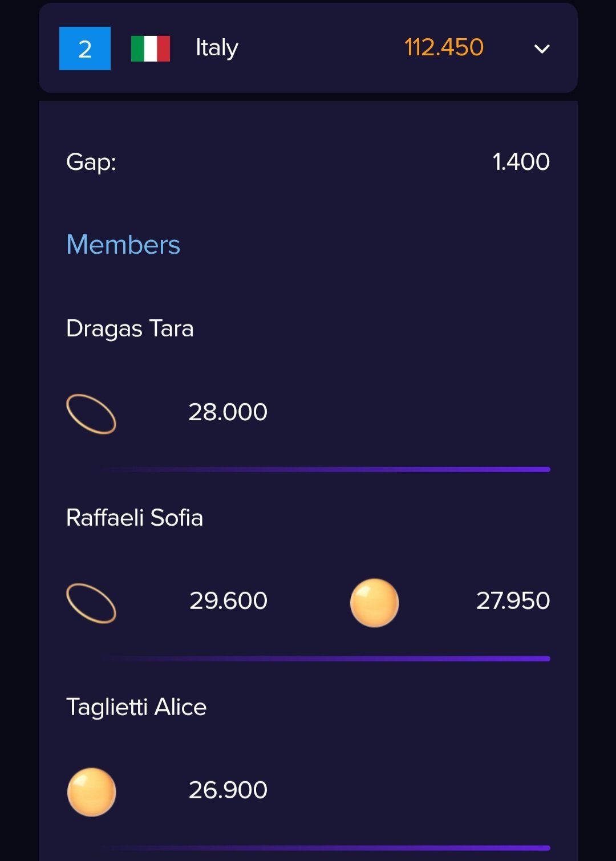This screenshot has width=616, height=861.
Task: Click the blue rank 2 badge
Action: [x=85, y=48]
